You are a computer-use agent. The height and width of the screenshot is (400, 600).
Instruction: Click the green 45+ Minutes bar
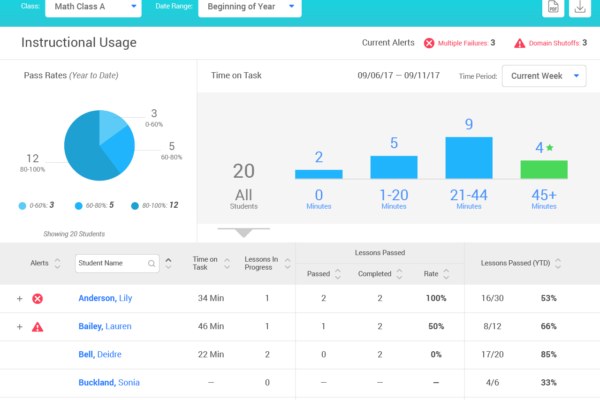[x=544, y=170]
